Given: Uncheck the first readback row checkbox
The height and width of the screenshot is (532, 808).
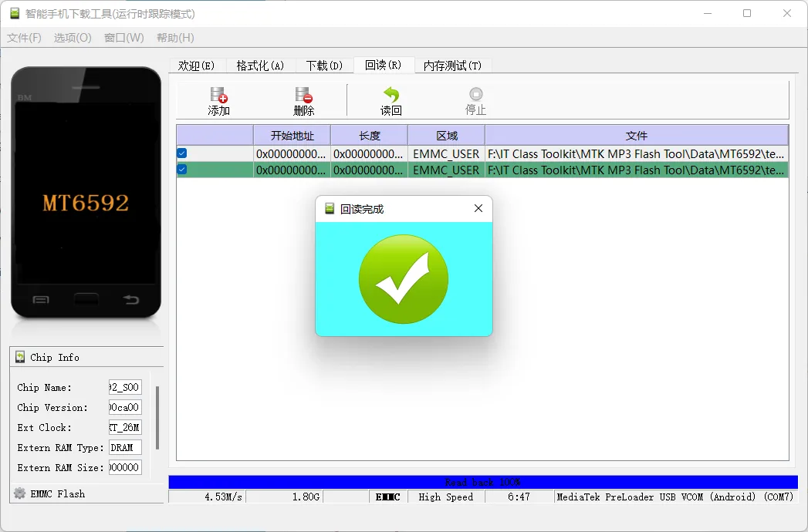Looking at the screenshot, I should [182, 153].
